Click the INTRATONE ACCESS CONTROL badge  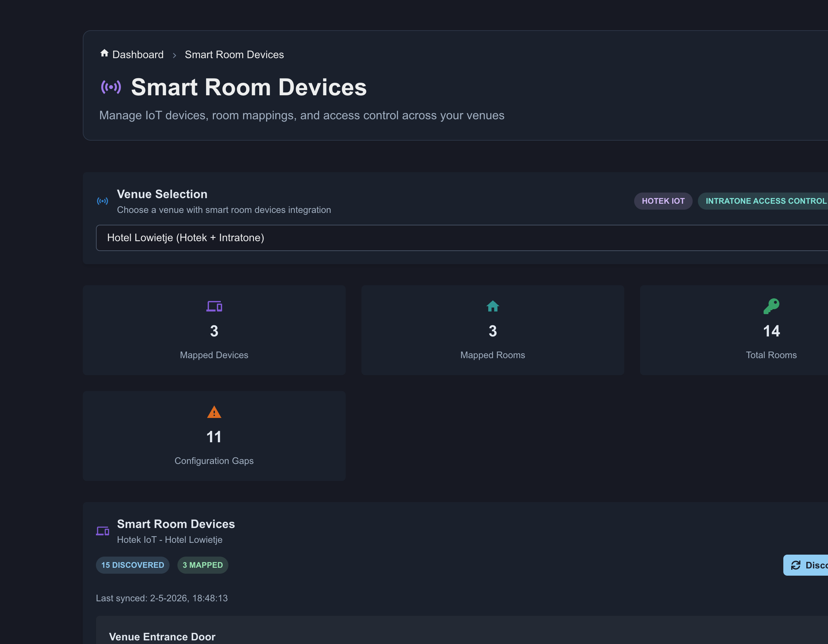(763, 201)
